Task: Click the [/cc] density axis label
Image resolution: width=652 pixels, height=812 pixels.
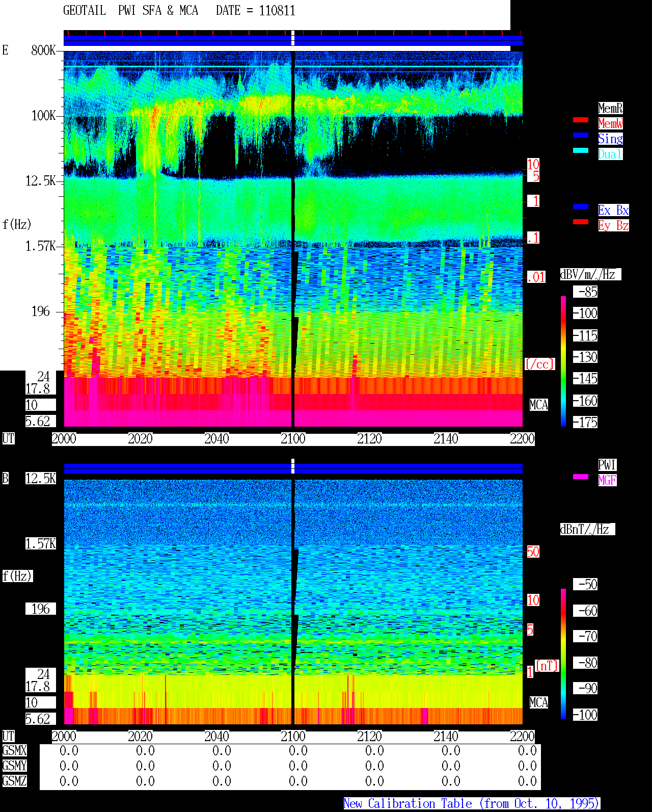Action: point(539,364)
